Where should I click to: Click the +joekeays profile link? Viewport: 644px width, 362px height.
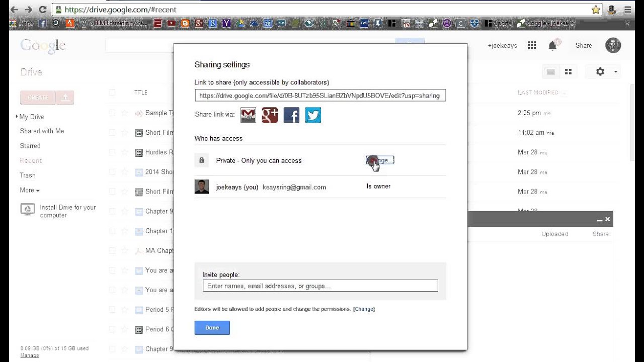point(502,46)
